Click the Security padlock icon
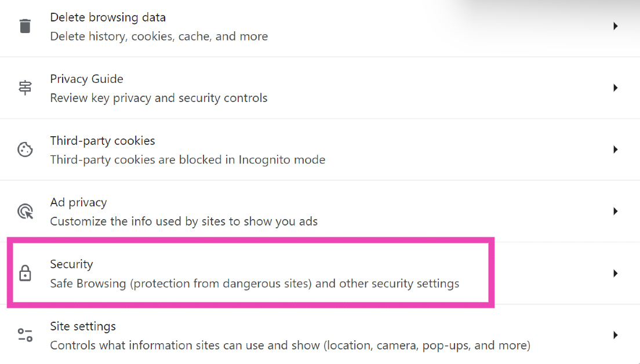 pos(25,273)
